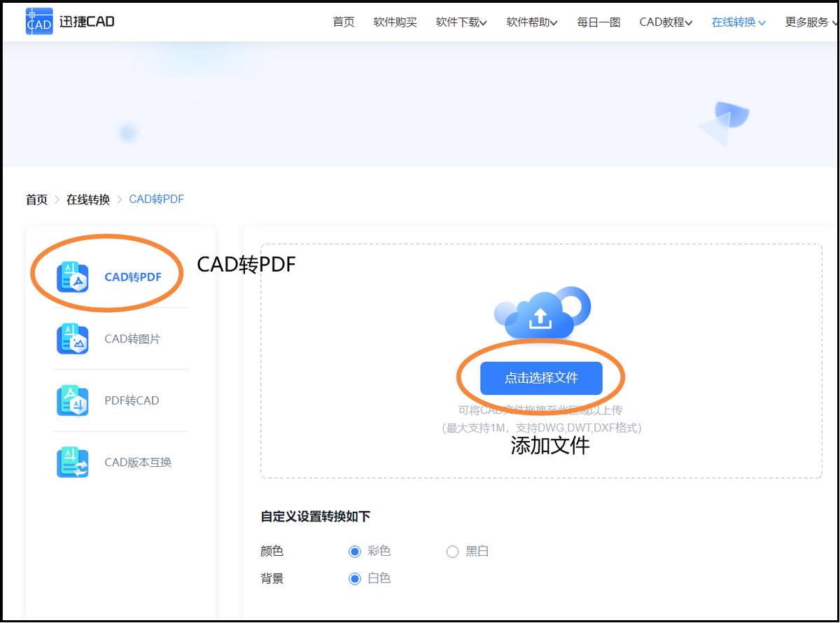Select the CAD转PDF sidebar icon
This screenshot has height=623, width=840.
pyautogui.click(x=73, y=276)
